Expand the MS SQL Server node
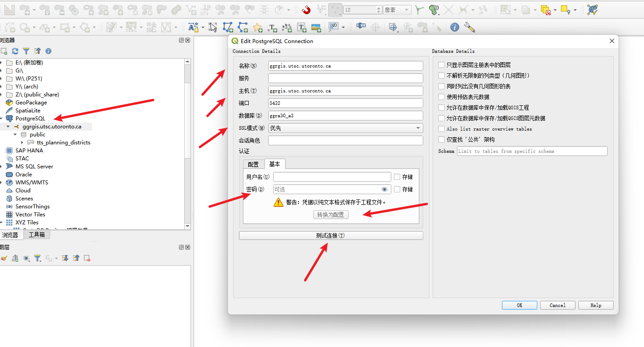Screen dimensions: 644x347 click(1, 167)
